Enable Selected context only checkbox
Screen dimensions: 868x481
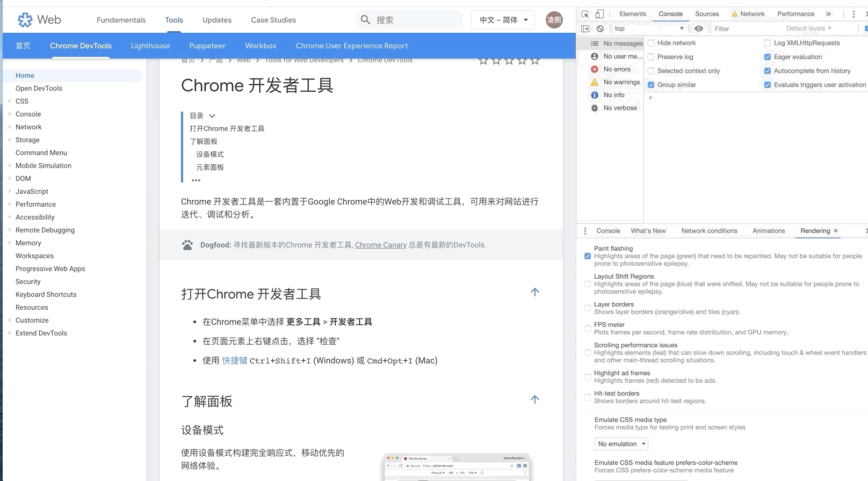[651, 71]
